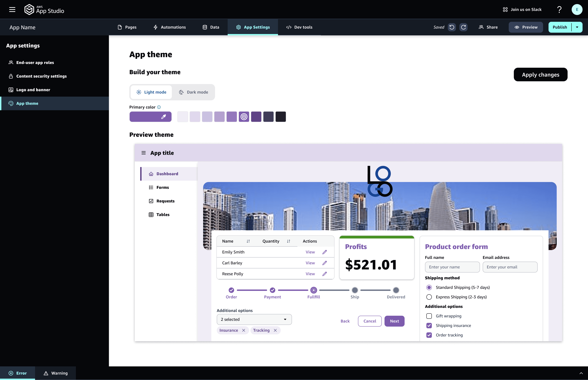Remove the Tracking tag
The image size is (588, 380).
pyautogui.click(x=275, y=330)
